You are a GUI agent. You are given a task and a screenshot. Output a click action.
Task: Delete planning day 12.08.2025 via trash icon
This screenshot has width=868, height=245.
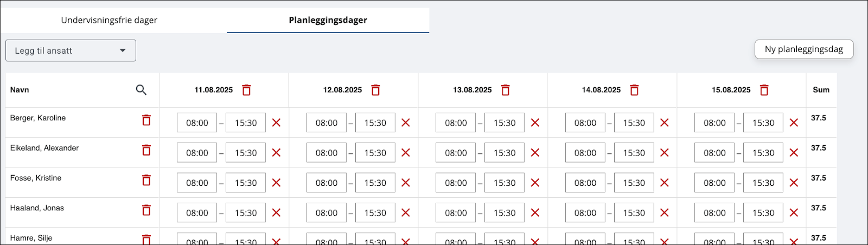(375, 90)
